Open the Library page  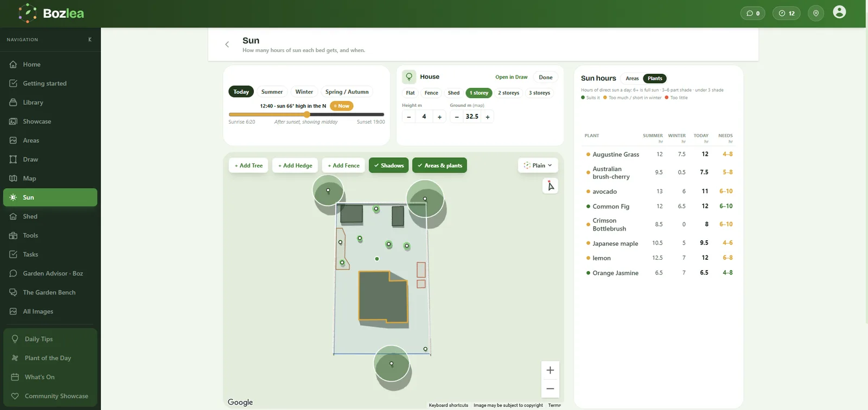[50, 102]
